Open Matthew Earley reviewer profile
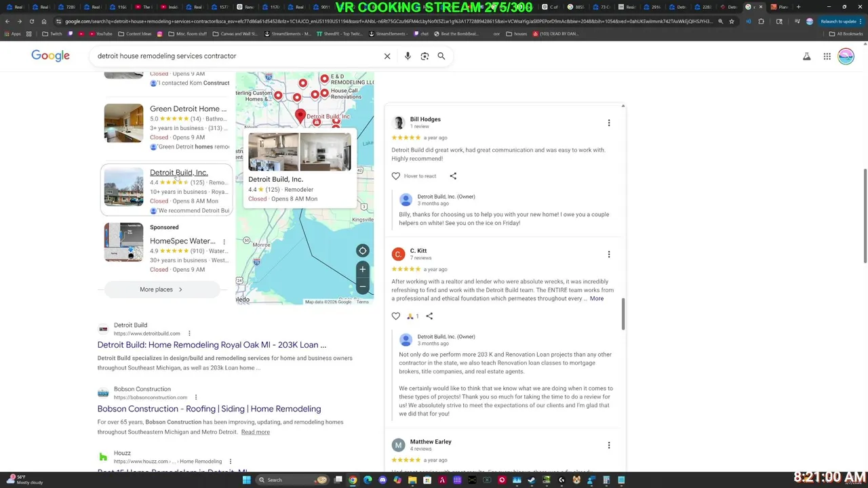The width and height of the screenshot is (868, 488). [x=431, y=442]
